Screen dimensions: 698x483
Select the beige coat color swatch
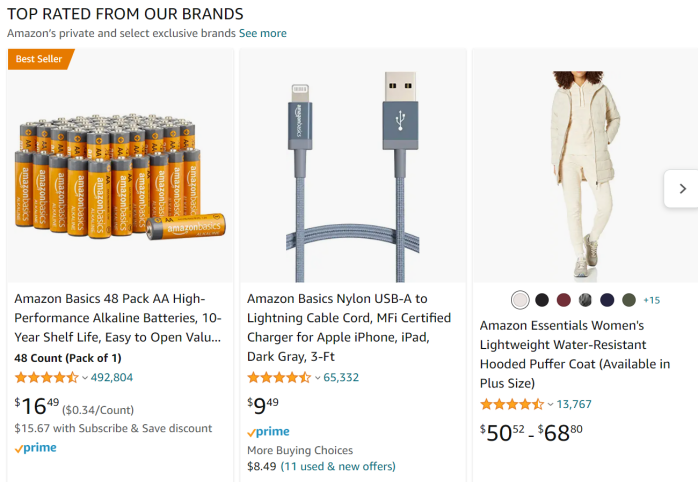click(520, 300)
